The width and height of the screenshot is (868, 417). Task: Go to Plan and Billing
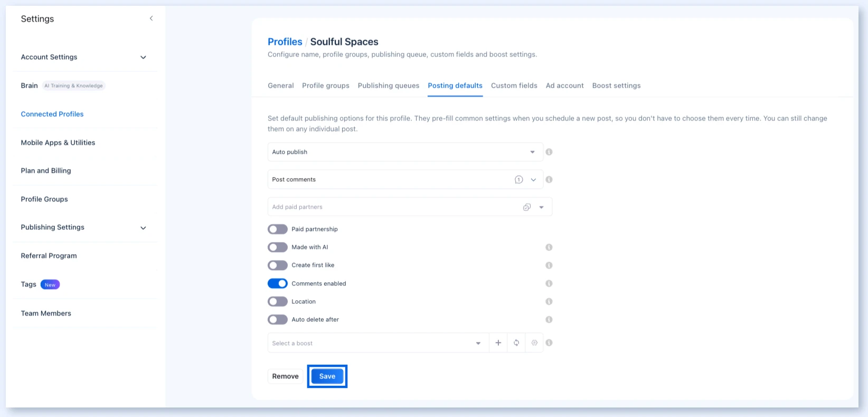point(46,171)
